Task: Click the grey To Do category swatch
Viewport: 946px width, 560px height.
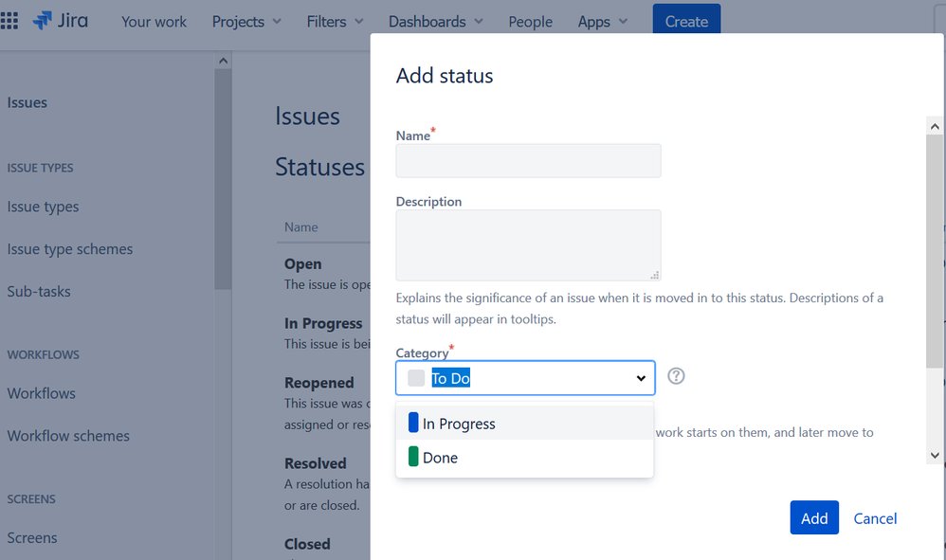Action: [x=416, y=378]
